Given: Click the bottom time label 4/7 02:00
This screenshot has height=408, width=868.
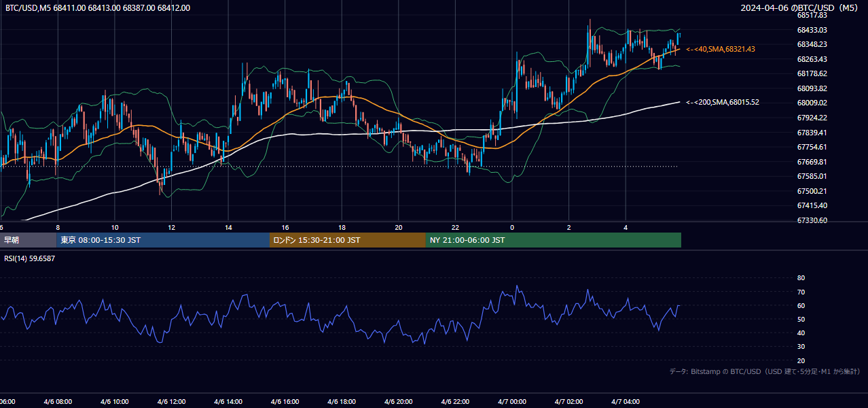Looking at the screenshot, I should coord(568,402).
